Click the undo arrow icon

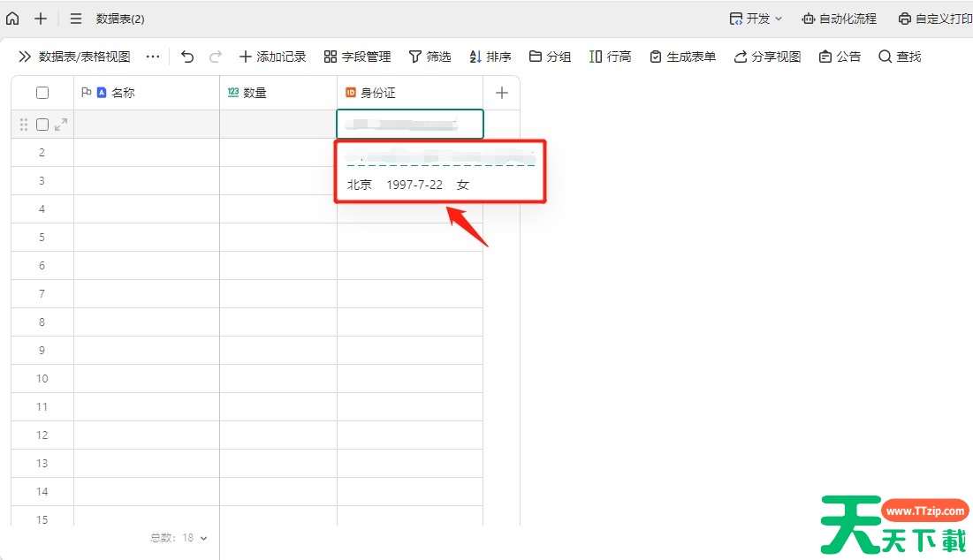tap(187, 57)
